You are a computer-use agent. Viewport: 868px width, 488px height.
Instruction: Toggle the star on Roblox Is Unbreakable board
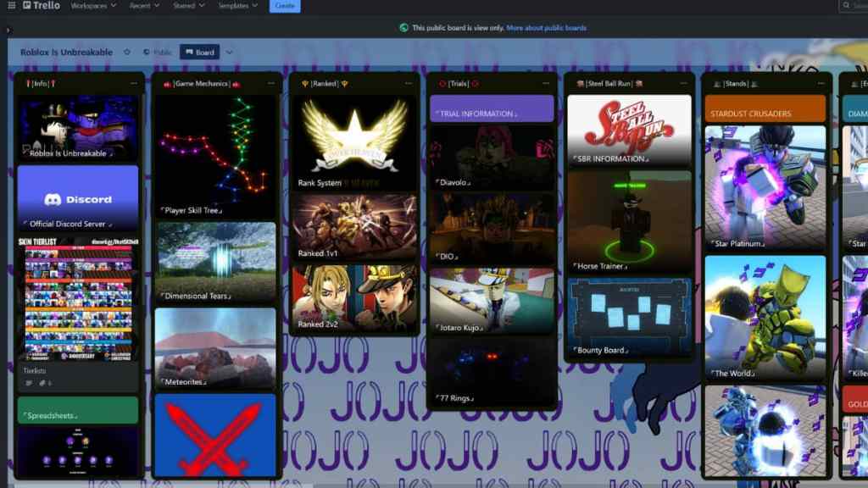pos(125,52)
